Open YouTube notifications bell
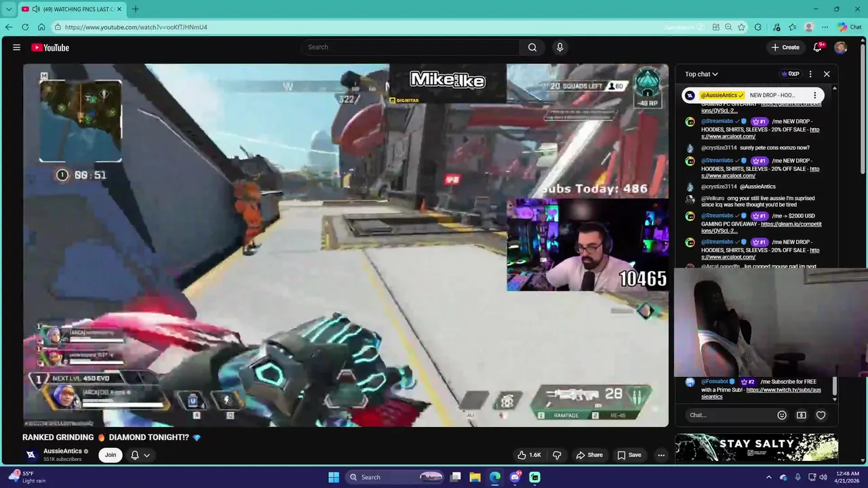This screenshot has width=868, height=488. (818, 47)
